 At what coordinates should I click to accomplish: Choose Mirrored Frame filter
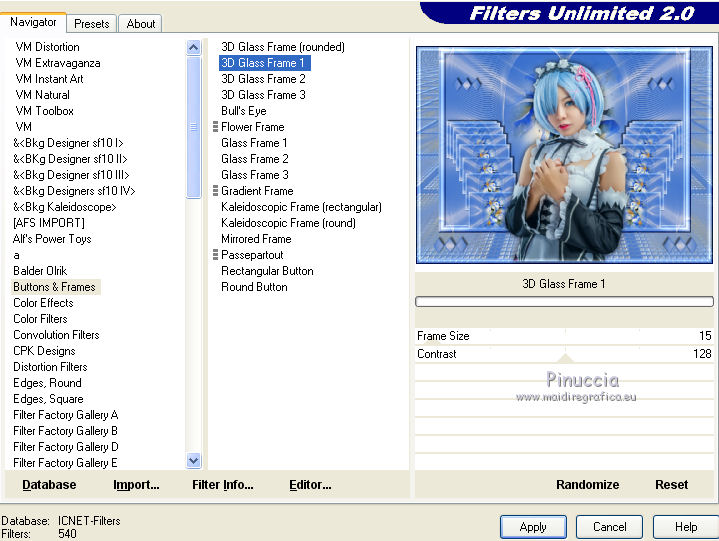(x=256, y=239)
